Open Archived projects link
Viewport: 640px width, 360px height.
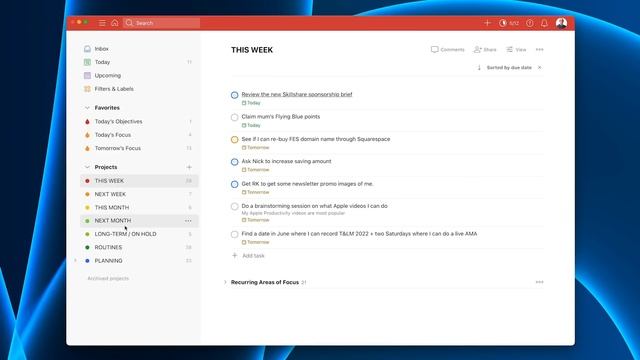[x=108, y=278]
